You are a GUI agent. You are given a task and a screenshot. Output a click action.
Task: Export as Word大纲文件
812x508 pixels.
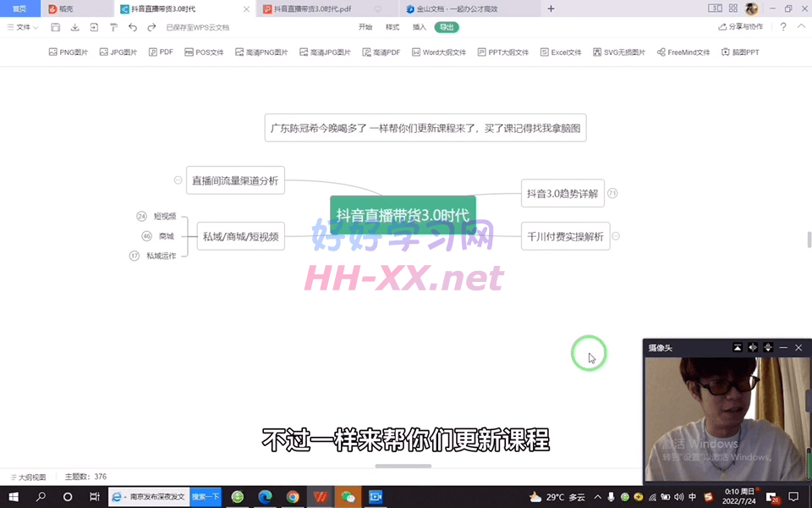[439, 52]
